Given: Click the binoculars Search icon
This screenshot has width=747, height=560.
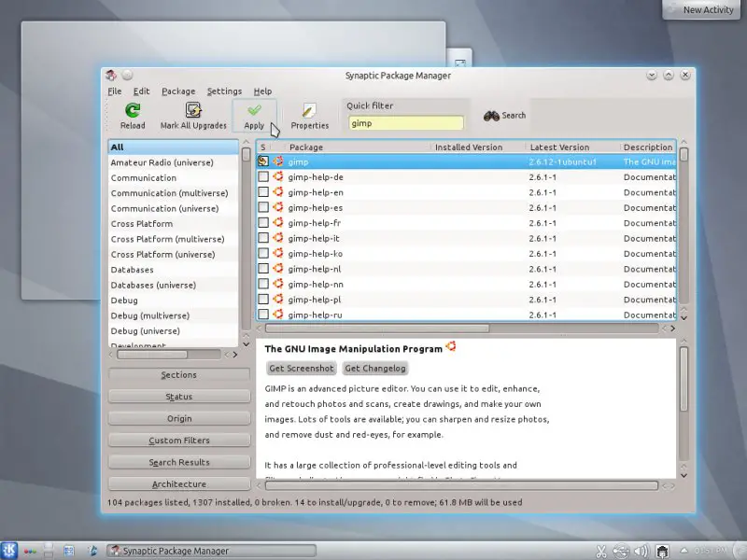Looking at the screenshot, I should [x=491, y=116].
